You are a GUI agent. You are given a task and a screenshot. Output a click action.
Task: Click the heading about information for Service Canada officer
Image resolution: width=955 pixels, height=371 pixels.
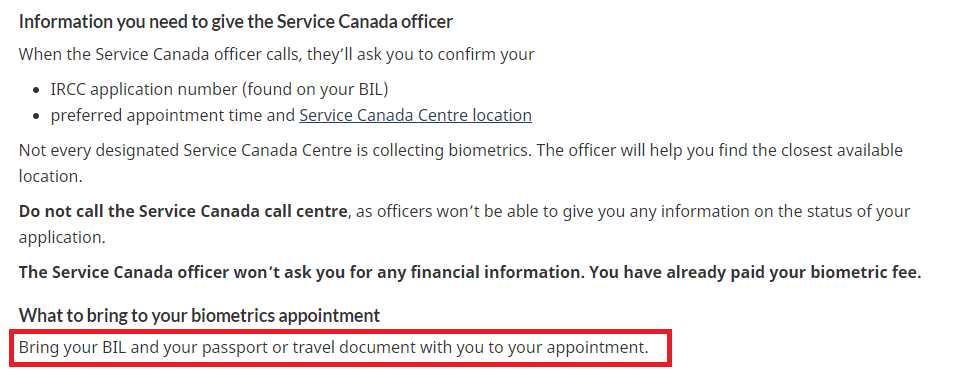point(236,22)
